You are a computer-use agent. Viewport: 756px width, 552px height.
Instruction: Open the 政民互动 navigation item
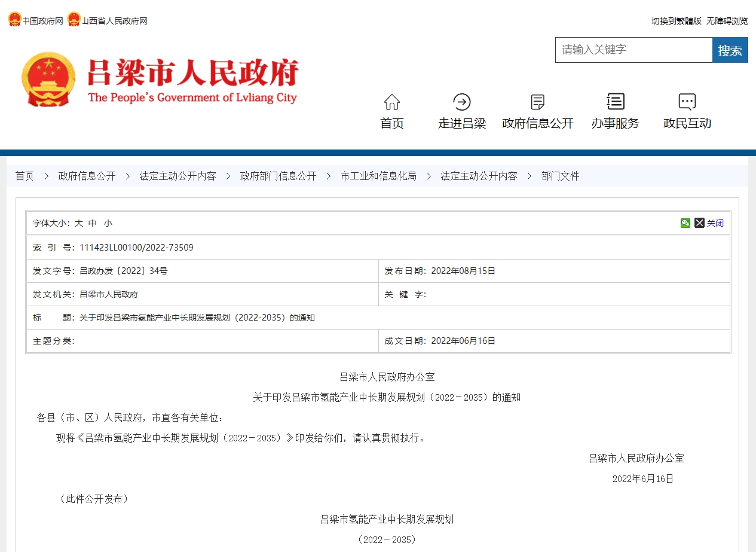687,123
